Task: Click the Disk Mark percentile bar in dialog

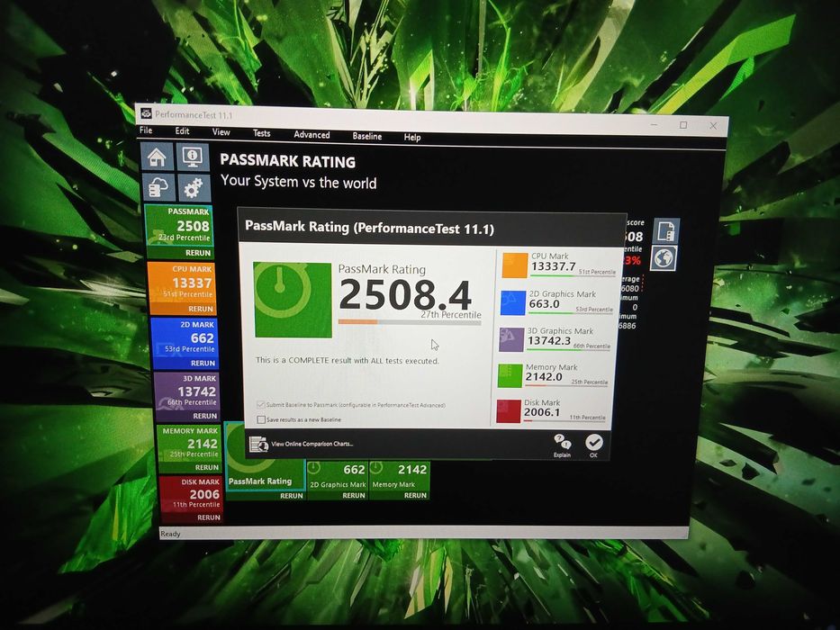Action: [565, 421]
